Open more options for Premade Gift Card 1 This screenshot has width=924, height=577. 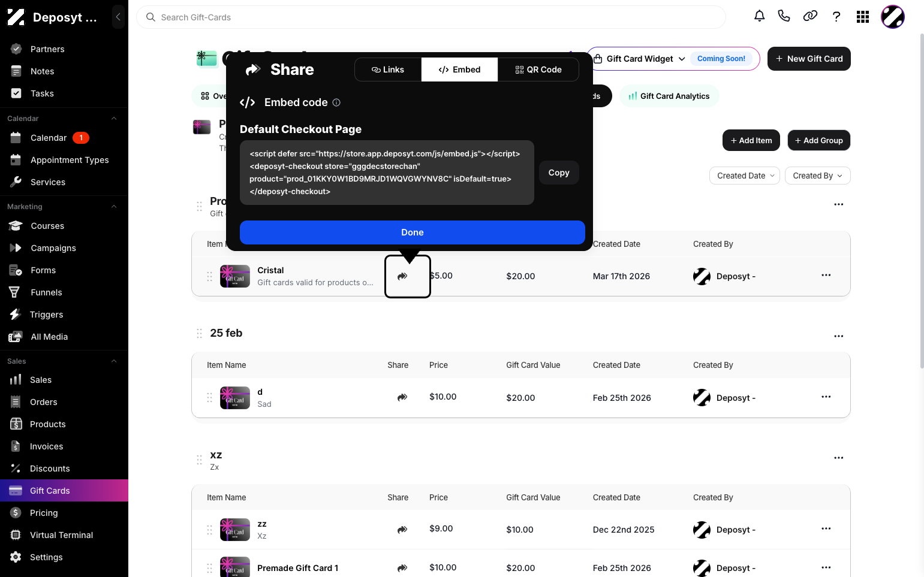pyautogui.click(x=826, y=567)
